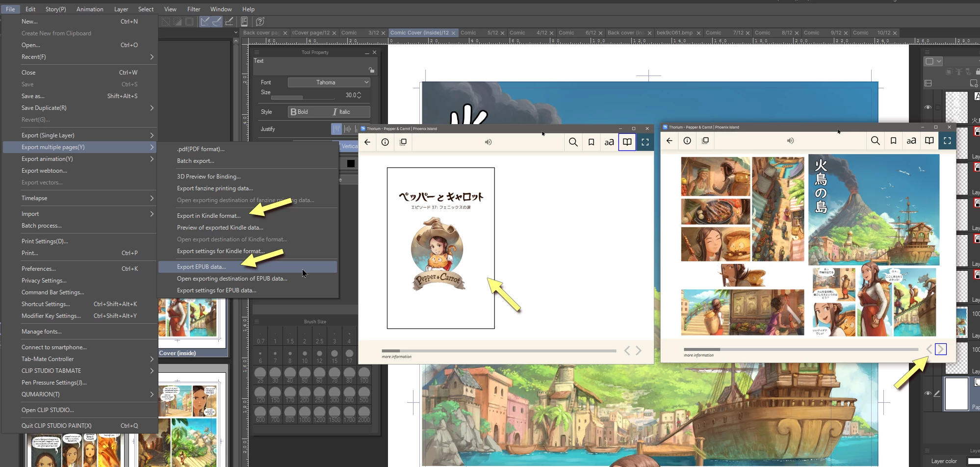The height and width of the screenshot is (467, 980).
Task: Click the bookmark icon in right Thorium window
Action: [893, 141]
